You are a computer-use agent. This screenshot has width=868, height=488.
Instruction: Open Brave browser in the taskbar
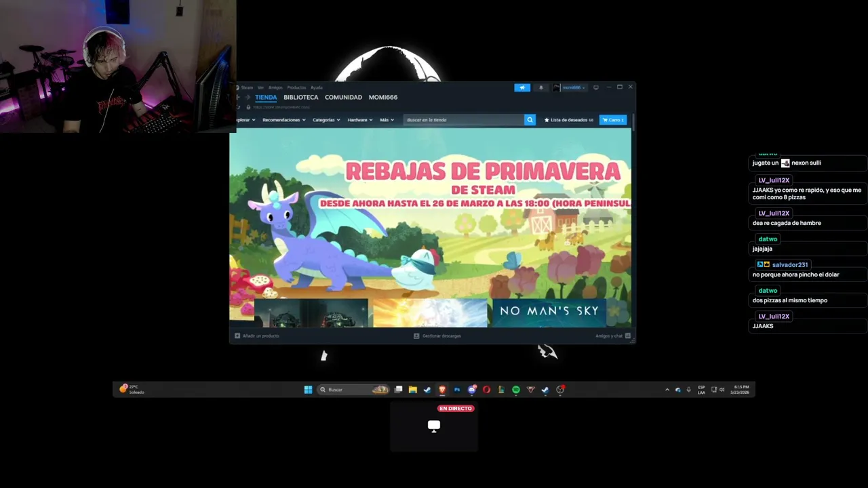point(442,390)
